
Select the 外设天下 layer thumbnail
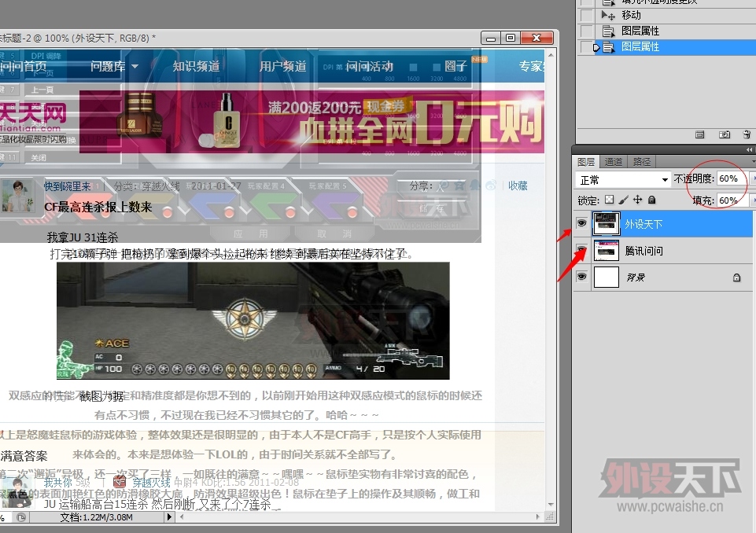tap(606, 223)
